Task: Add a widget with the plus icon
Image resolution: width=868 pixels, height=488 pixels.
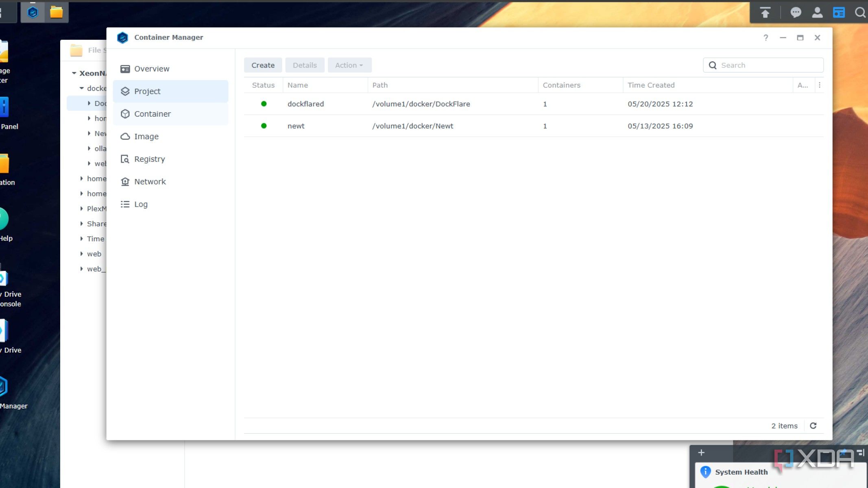Action: tap(701, 453)
